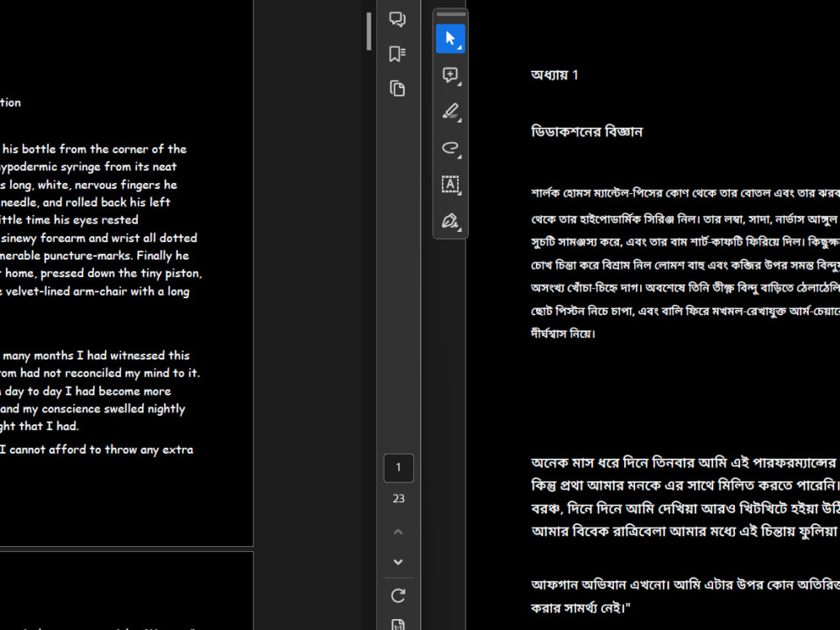Open the comments panel icon
Image resolution: width=840 pixels, height=630 pixels.
pyautogui.click(x=397, y=19)
